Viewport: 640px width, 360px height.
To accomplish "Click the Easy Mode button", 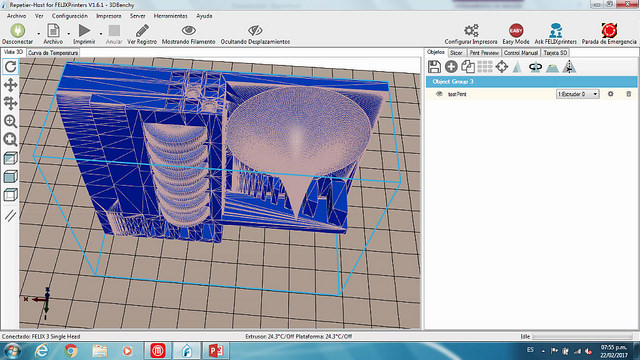I will click(x=516, y=34).
